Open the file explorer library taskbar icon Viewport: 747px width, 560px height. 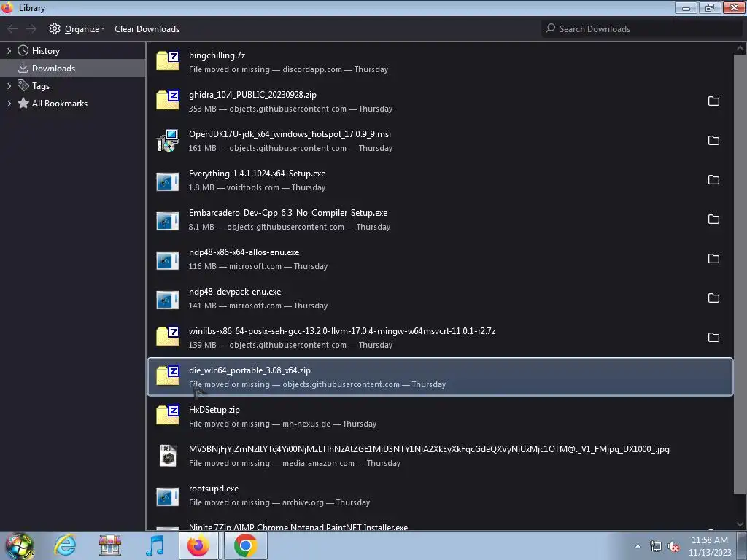pos(109,545)
